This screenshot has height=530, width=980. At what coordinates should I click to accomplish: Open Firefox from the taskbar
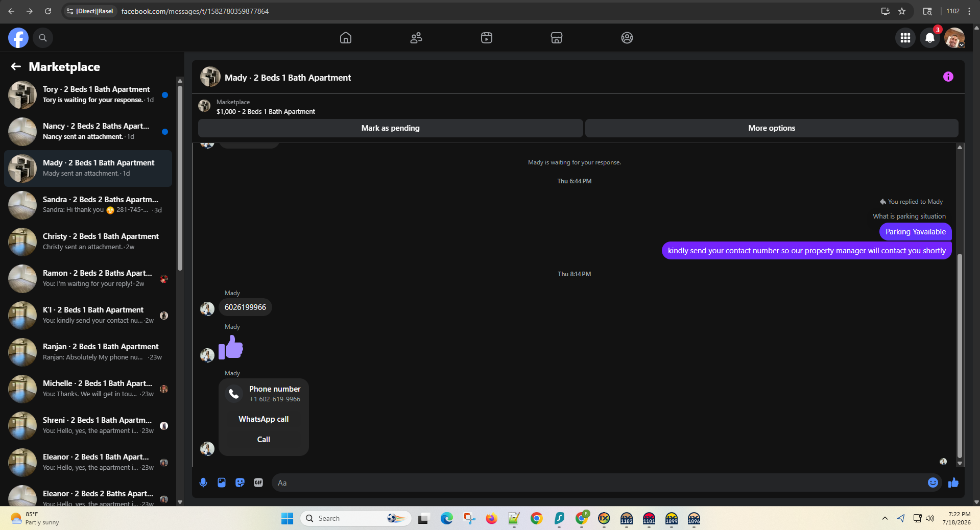coord(491,518)
